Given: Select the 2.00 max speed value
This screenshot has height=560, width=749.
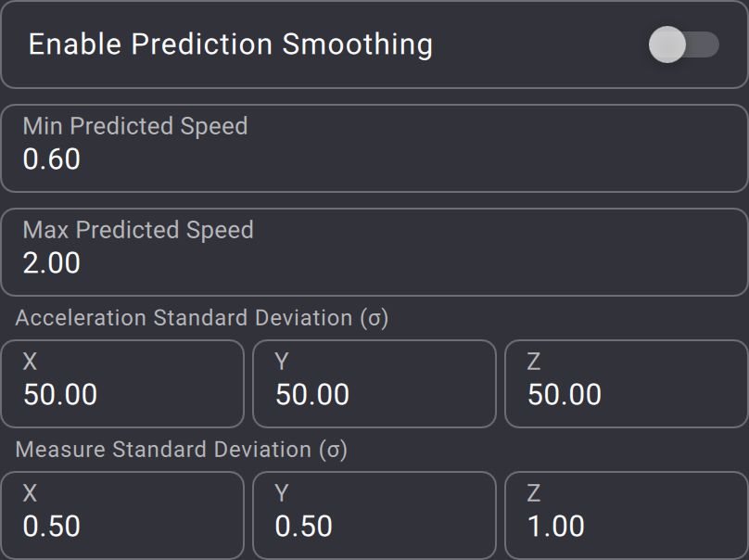Looking at the screenshot, I should 52,263.
